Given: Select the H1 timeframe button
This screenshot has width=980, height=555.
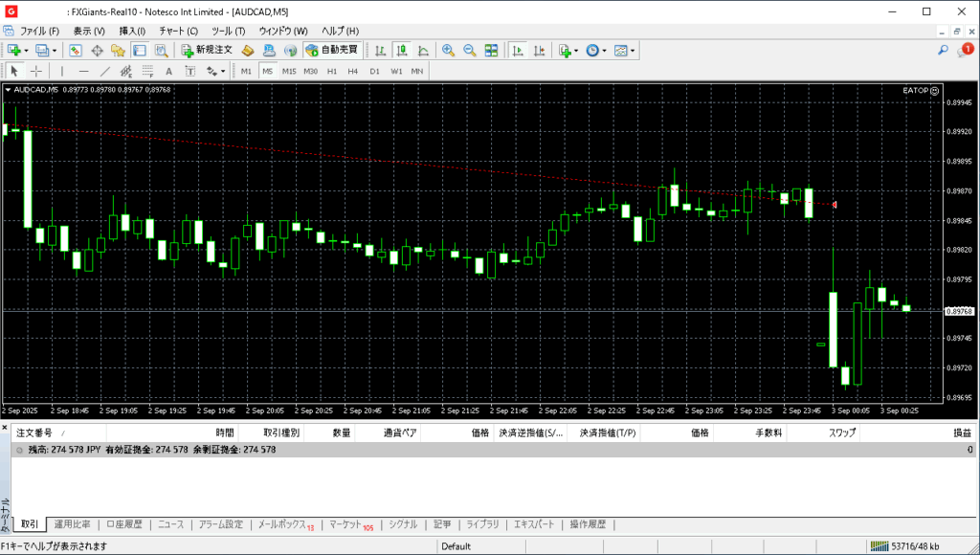Looking at the screenshot, I should (x=332, y=71).
